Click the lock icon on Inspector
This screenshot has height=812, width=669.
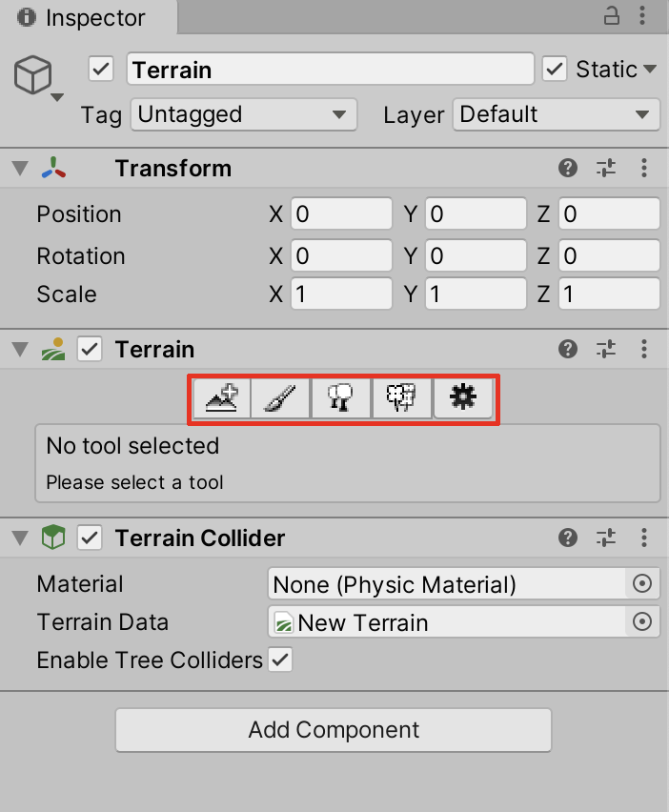point(613,16)
